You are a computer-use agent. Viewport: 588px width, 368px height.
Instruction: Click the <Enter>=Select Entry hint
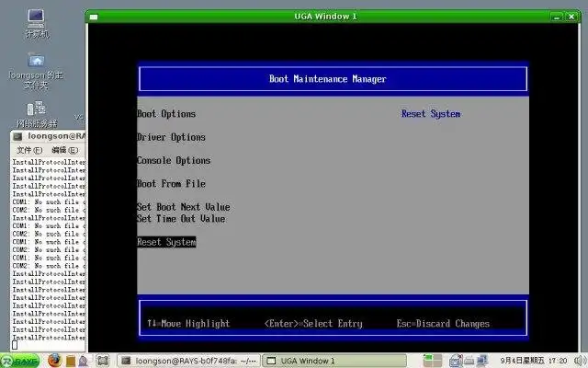coord(313,323)
